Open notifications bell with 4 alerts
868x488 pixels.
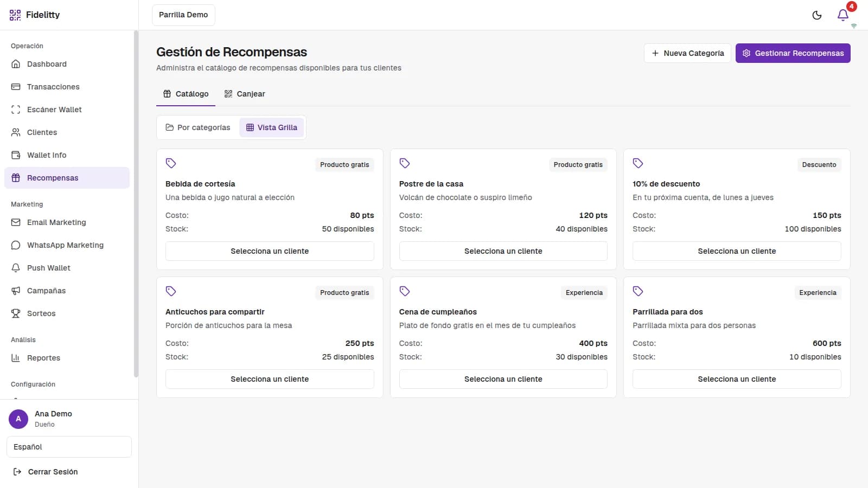tap(843, 15)
